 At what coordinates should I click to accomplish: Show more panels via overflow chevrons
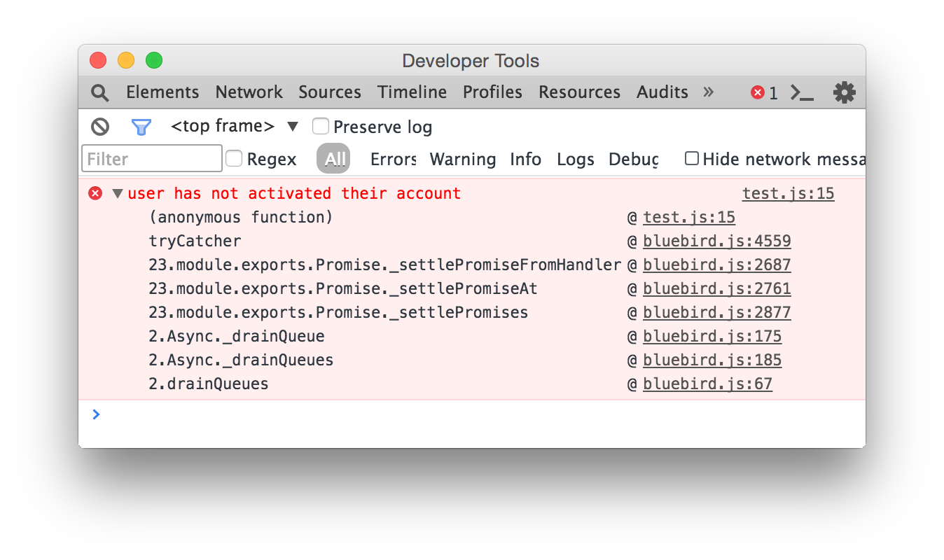click(708, 92)
